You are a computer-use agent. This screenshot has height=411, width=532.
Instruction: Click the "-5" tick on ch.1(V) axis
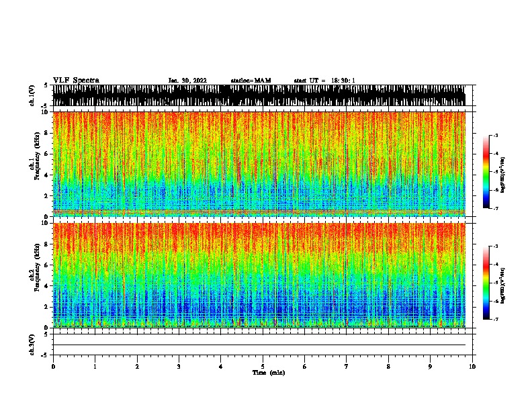45,106
